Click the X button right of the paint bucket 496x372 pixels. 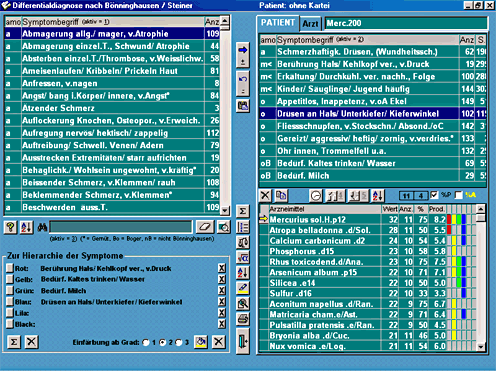[x=218, y=342]
